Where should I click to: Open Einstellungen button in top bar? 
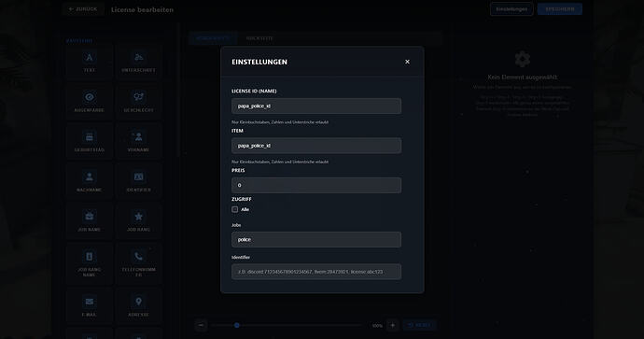[x=511, y=9]
